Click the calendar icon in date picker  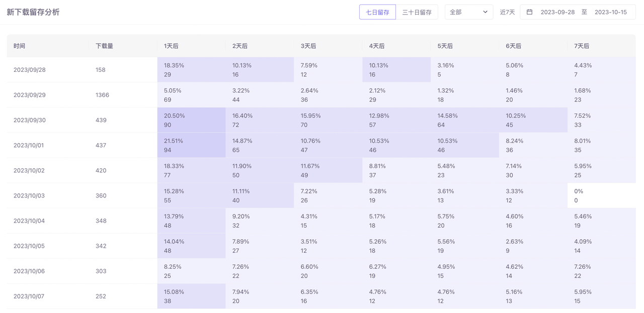click(529, 12)
